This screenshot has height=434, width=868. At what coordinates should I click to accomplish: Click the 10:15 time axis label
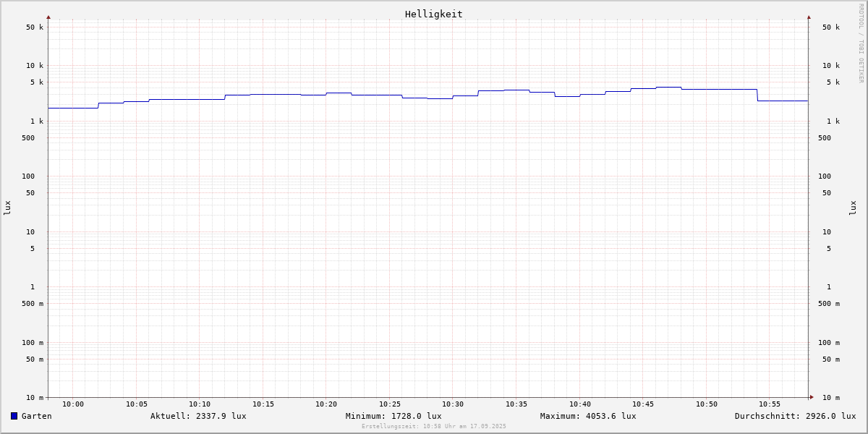[x=263, y=404]
